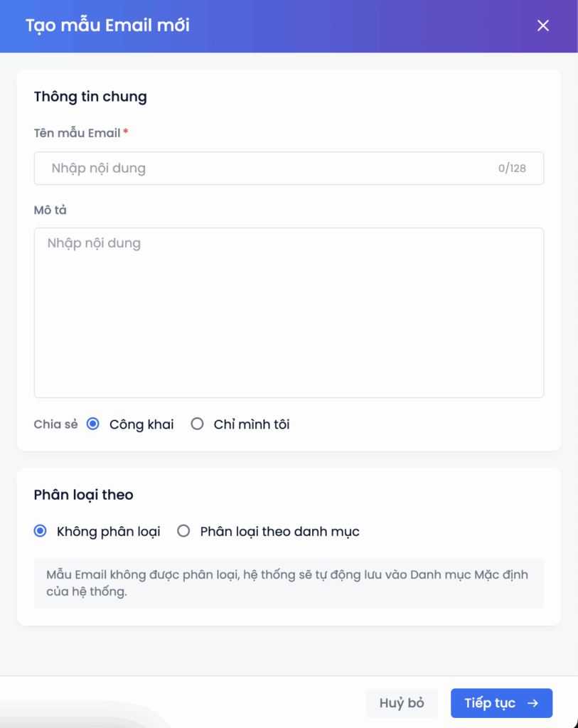Click the Chia sẻ label
This screenshot has height=728, width=578.
pos(55,424)
